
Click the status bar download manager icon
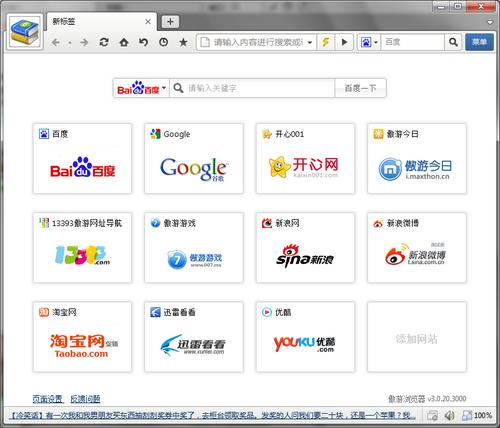click(x=432, y=415)
